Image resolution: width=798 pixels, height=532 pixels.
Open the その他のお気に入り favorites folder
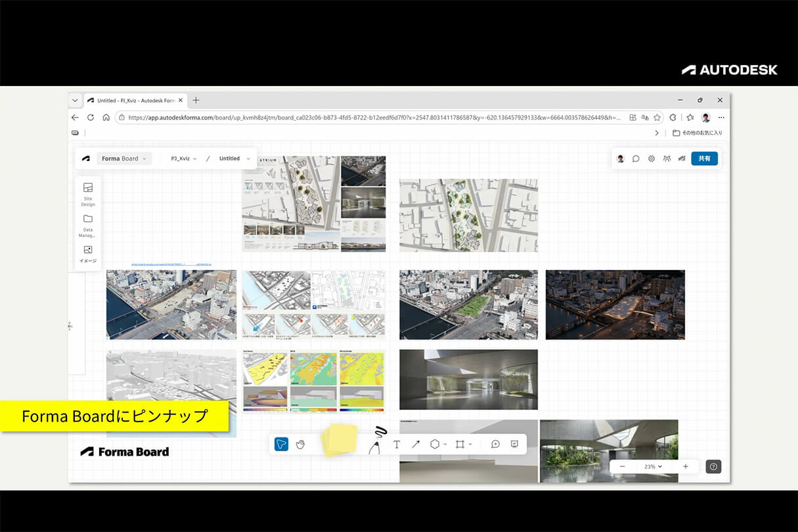tap(698, 133)
